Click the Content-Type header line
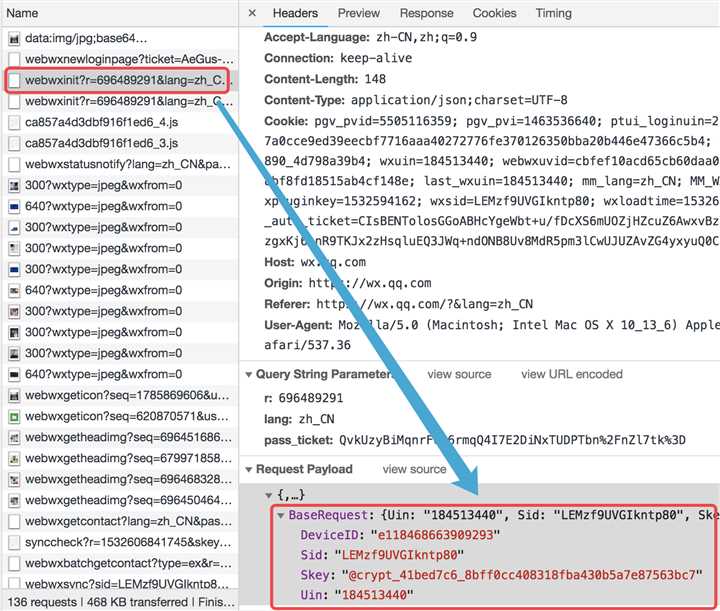This screenshot has height=611, width=720. tap(416, 100)
